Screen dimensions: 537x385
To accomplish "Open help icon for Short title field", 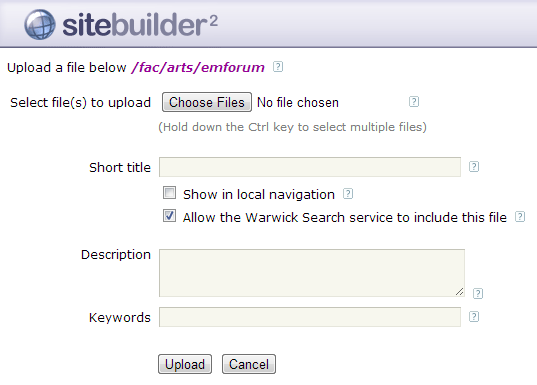I will tap(474, 166).
